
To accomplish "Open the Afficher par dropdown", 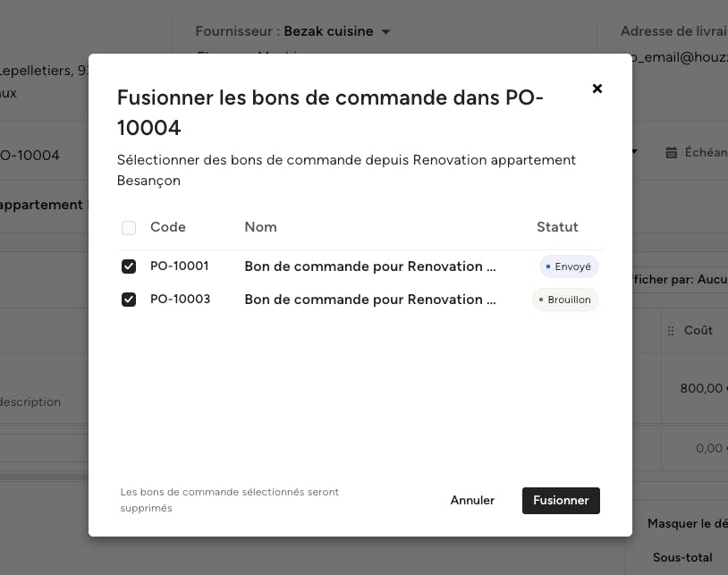I will click(680, 279).
